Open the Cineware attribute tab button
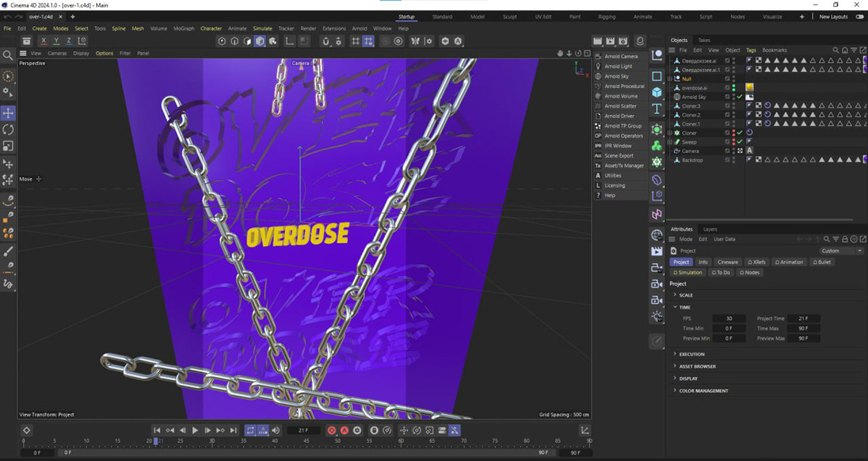The image size is (868, 461). click(727, 262)
